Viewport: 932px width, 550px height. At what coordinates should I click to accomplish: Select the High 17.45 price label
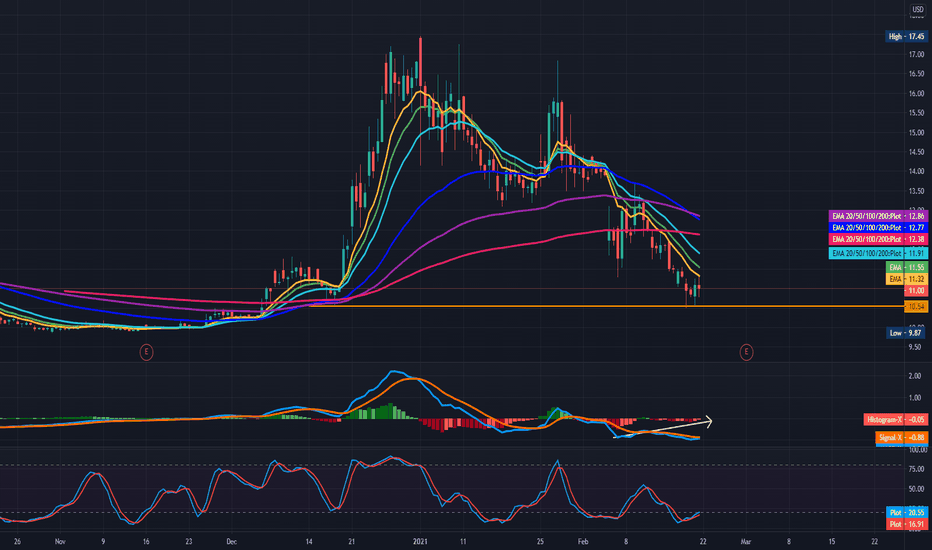click(906, 36)
